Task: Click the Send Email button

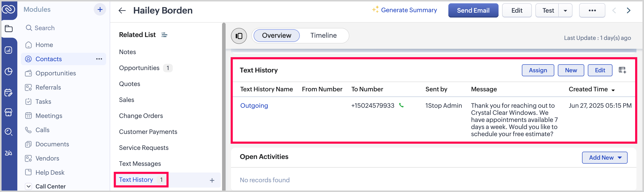Action: (x=473, y=10)
